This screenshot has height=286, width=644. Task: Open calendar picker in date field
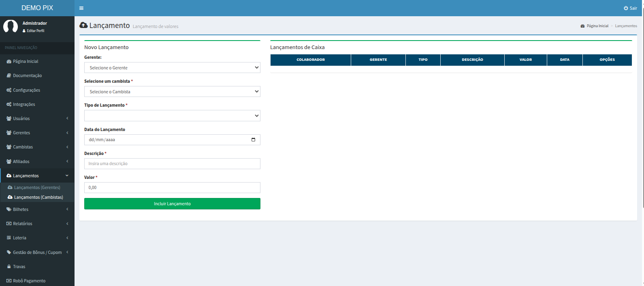pyautogui.click(x=253, y=140)
